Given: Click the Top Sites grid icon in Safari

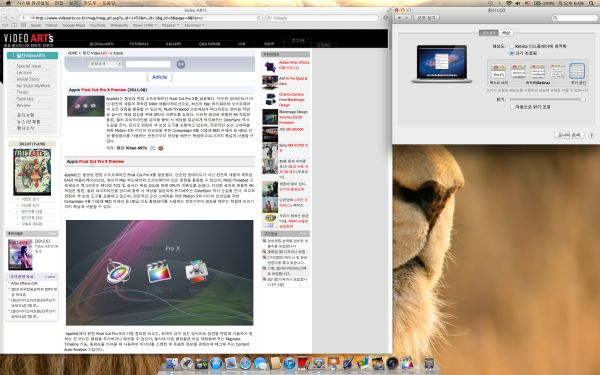Looking at the screenshot, I should point(23,25).
